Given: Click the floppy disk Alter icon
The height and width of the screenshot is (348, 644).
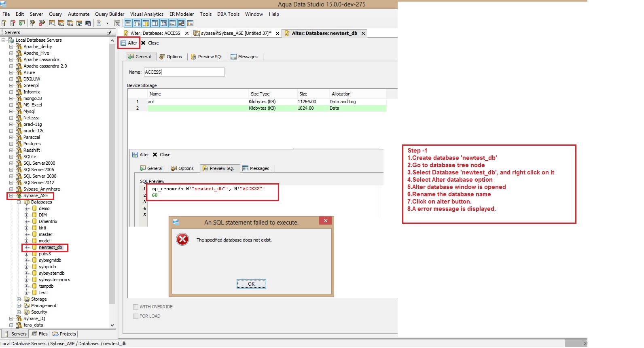Looking at the screenshot, I should pyautogui.click(x=123, y=43).
